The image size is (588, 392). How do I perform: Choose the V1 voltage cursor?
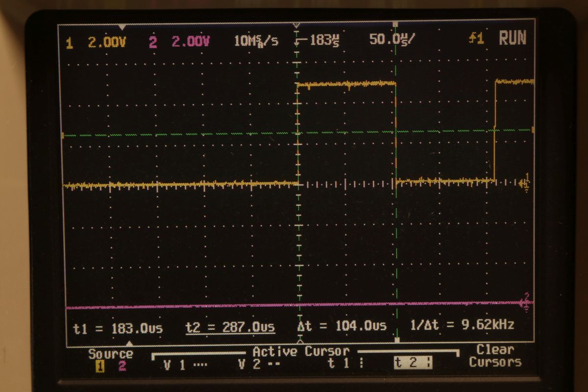(x=182, y=365)
